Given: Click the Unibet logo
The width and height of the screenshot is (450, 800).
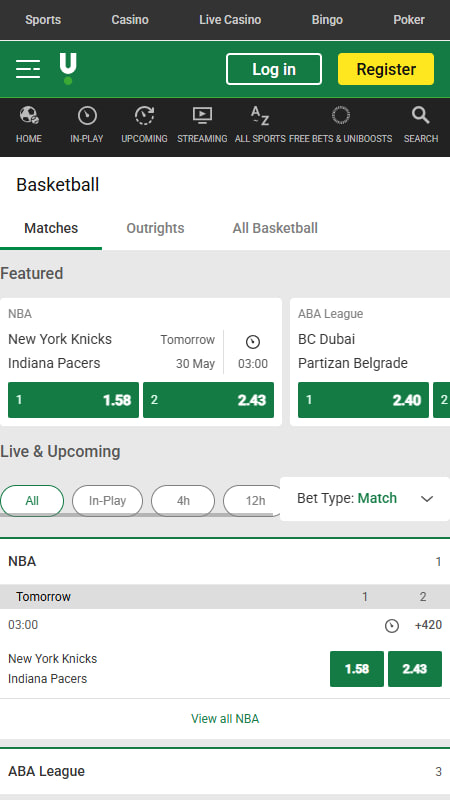Looking at the screenshot, I should point(68,69).
